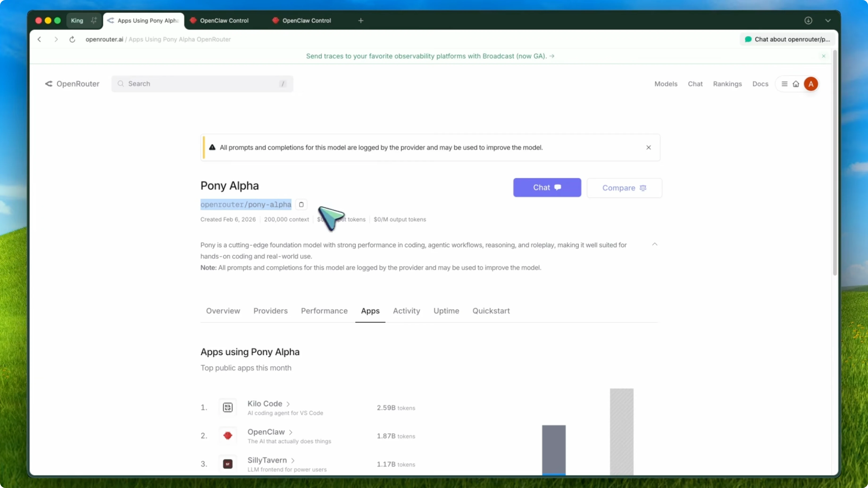Select the Kilo Code app thumbnail
Image resolution: width=868 pixels, height=488 pixels.
click(227, 407)
